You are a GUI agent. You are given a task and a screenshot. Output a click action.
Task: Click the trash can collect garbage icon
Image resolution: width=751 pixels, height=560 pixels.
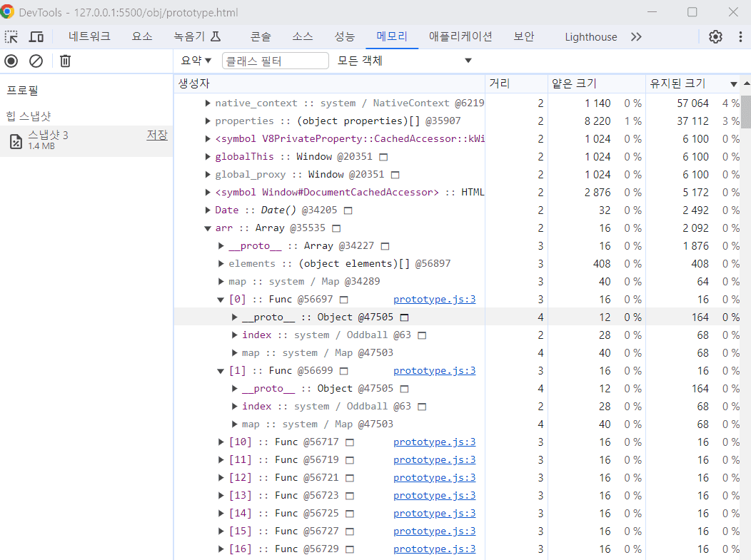[65, 61]
